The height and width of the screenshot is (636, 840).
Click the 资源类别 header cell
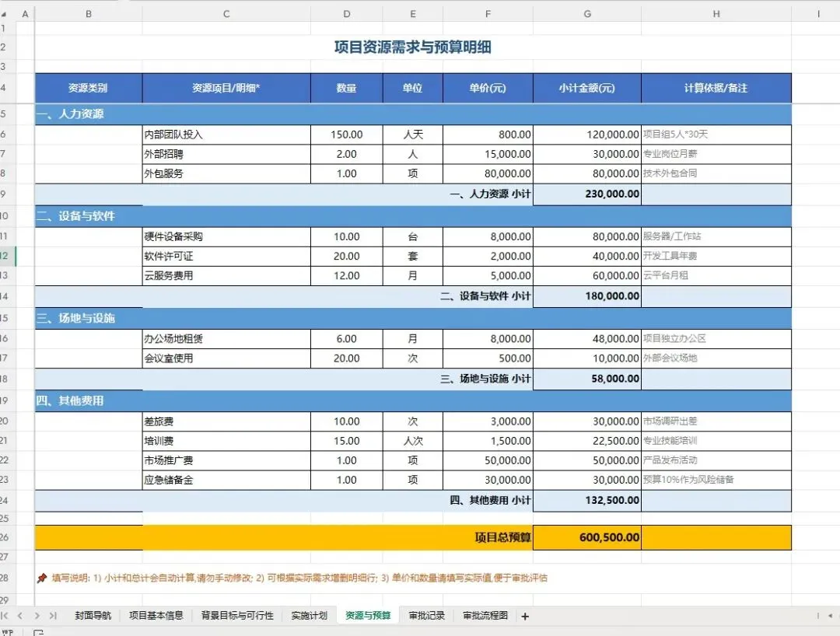pos(89,88)
